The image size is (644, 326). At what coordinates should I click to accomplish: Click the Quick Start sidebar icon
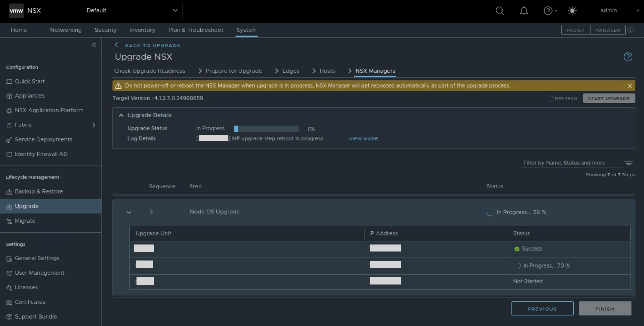9,81
